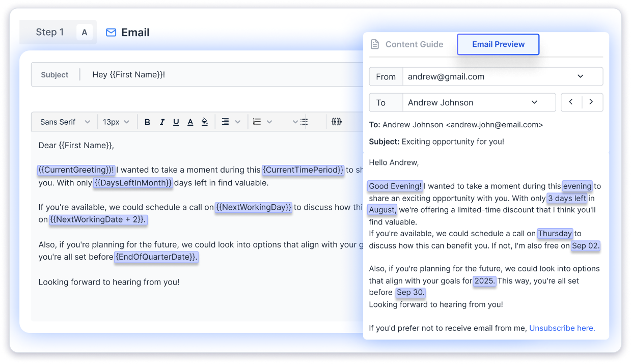Viewport: 631px width, 364px height.
Task: Open the text color picker
Action: click(x=190, y=122)
